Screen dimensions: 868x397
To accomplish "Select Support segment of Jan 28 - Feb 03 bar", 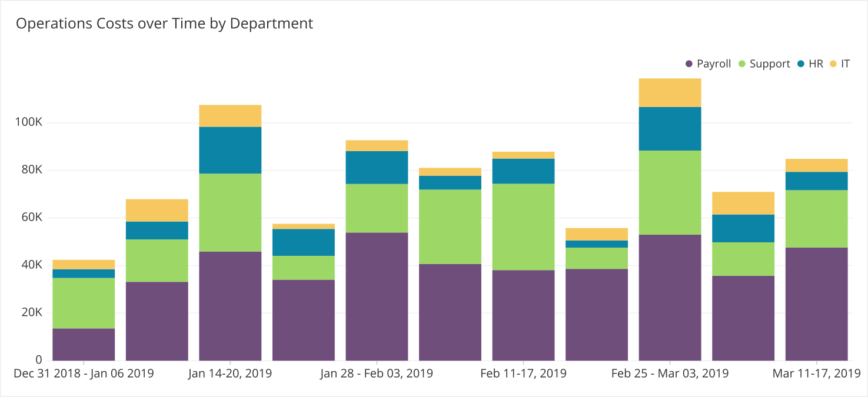I will pyautogui.click(x=377, y=208).
